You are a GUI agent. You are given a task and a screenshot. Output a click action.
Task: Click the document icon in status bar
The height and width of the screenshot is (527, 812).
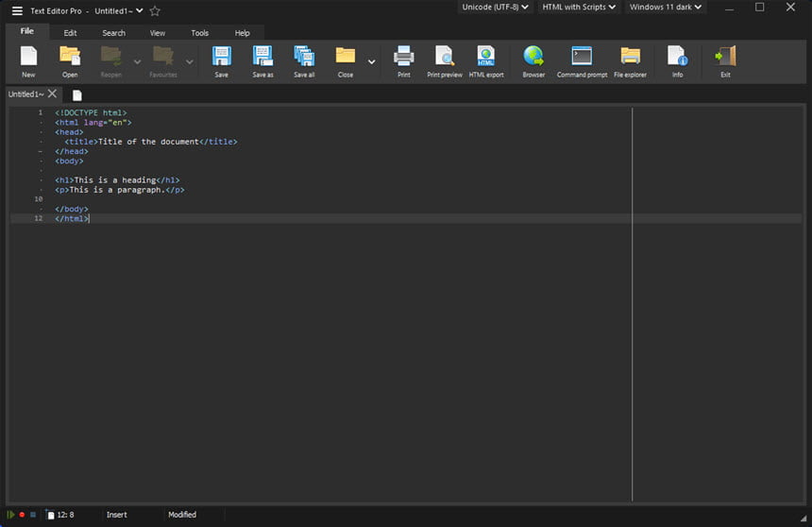50,515
